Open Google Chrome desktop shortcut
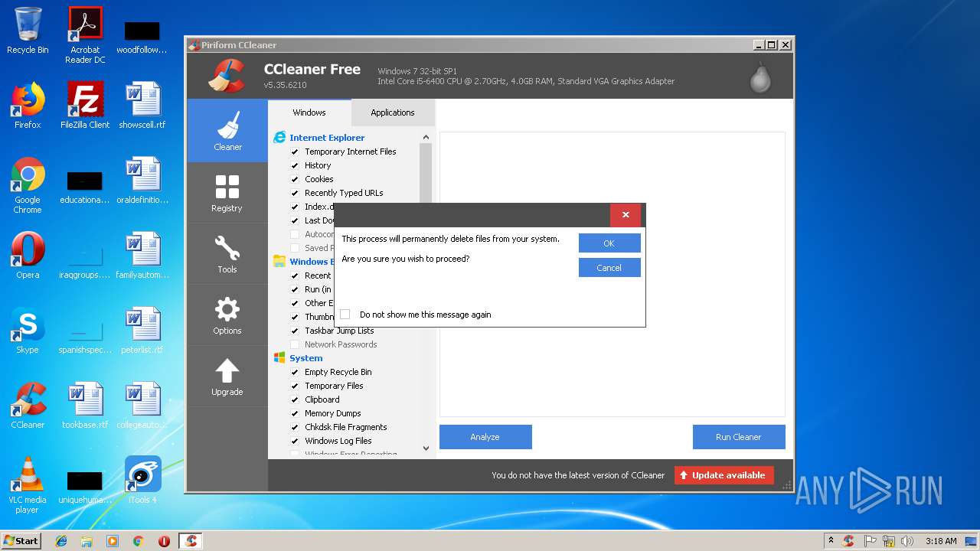The image size is (980, 551). 28,186
